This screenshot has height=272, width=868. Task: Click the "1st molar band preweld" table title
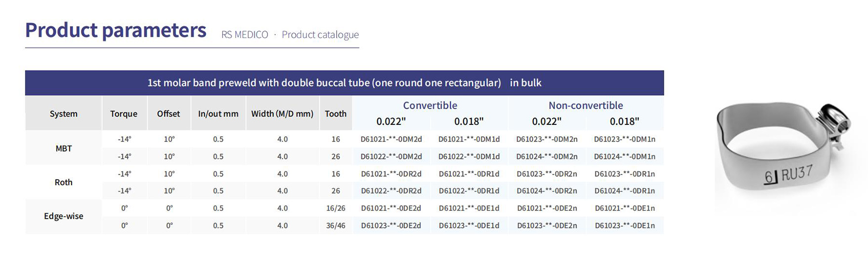click(x=345, y=82)
